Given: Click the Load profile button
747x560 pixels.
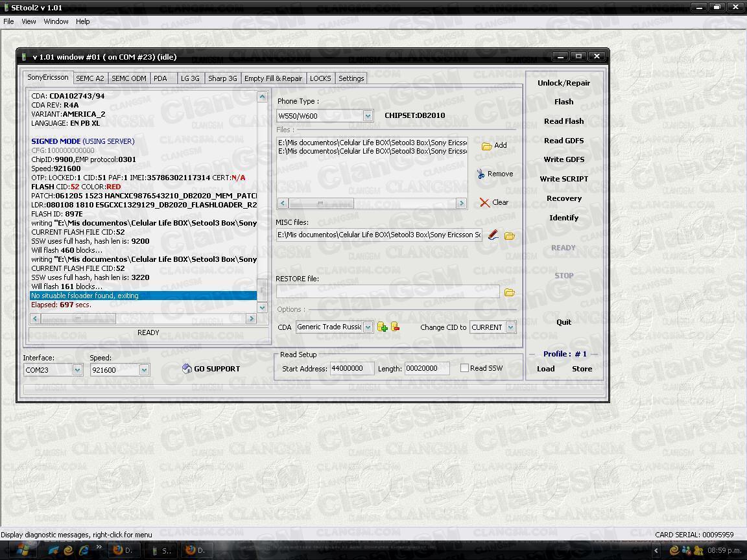Looking at the screenshot, I should (546, 369).
